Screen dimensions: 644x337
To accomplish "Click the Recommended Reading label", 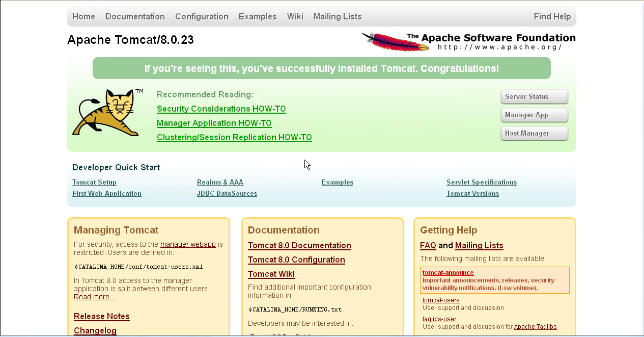I will click(205, 94).
